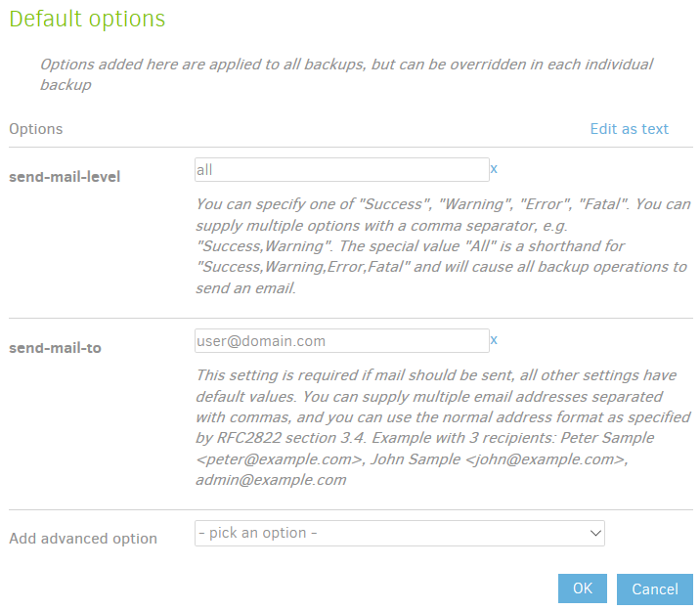The height and width of the screenshot is (610, 700).
Task: Click the admin@example.com example address
Action: point(271,480)
